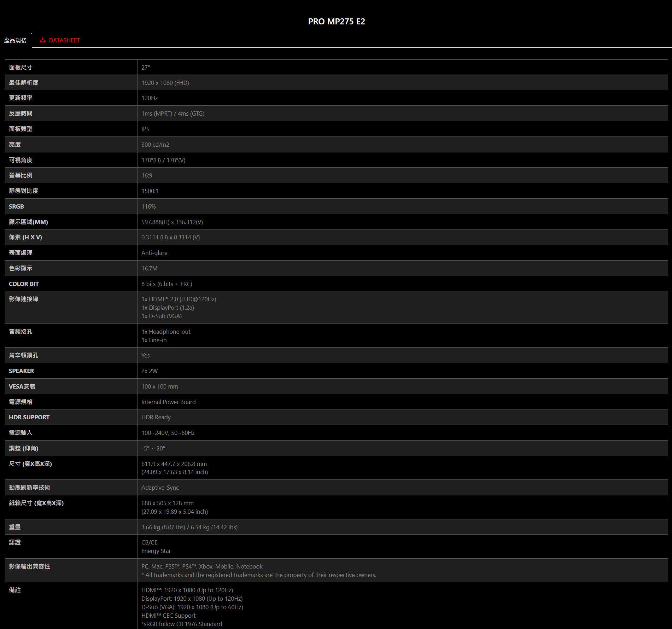Image resolution: width=672 pixels, height=629 pixels.
Task: Open the DATASHEET tab
Action: [60, 40]
